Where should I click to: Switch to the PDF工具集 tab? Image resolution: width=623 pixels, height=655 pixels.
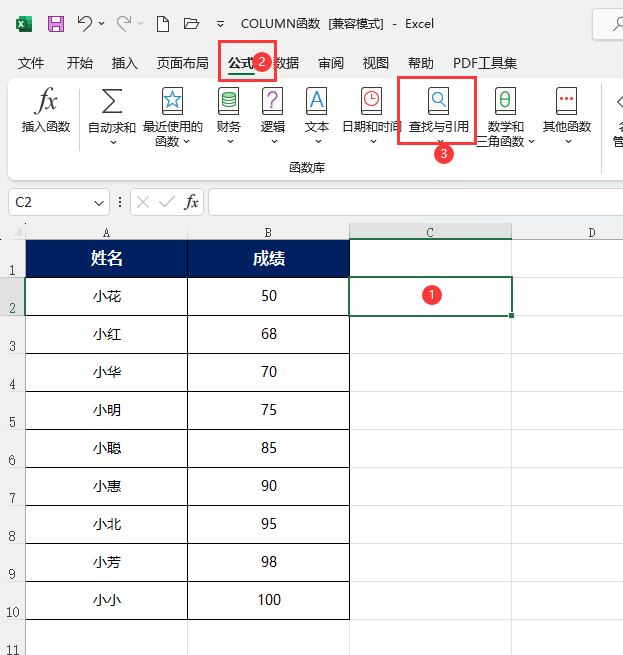[x=485, y=63]
